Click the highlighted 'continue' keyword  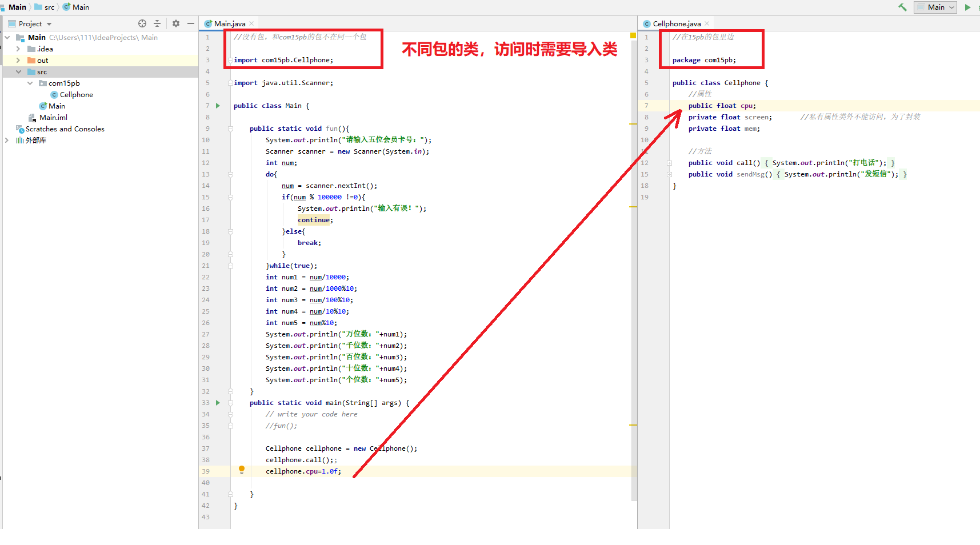pos(314,220)
